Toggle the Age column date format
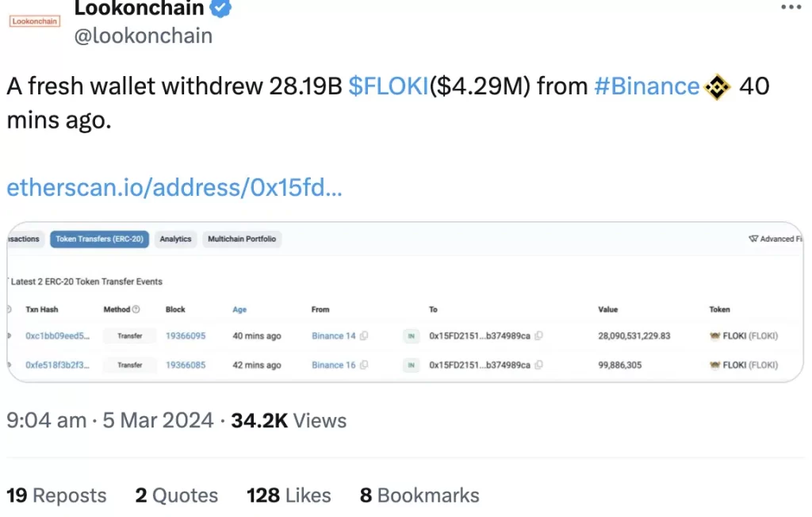812x517 pixels. 239,309
